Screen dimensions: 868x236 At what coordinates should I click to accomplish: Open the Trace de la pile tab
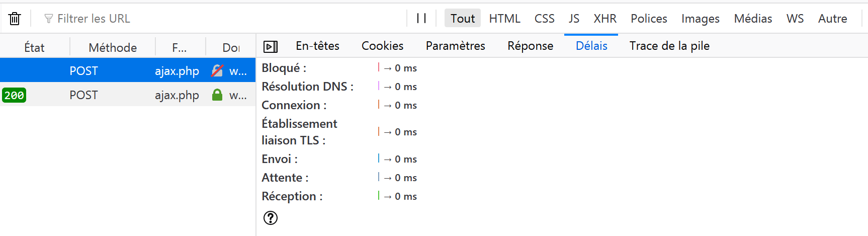669,46
